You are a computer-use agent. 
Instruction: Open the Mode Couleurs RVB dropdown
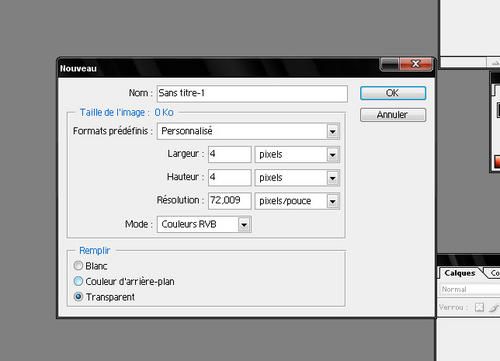[204, 224]
